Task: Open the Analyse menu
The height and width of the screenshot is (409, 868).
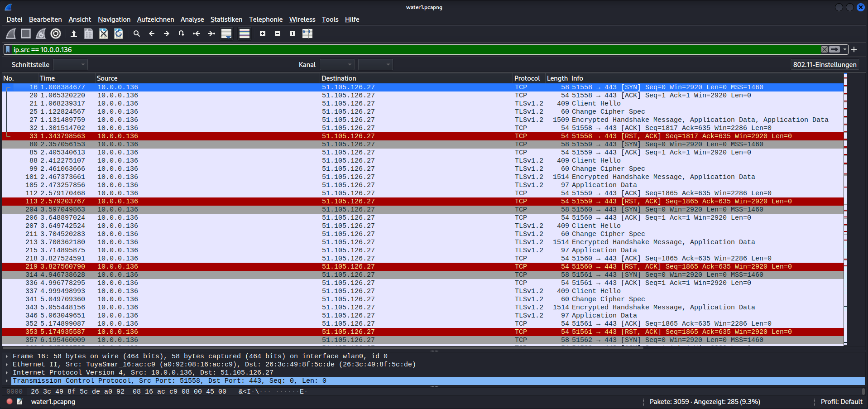Action: 192,19
